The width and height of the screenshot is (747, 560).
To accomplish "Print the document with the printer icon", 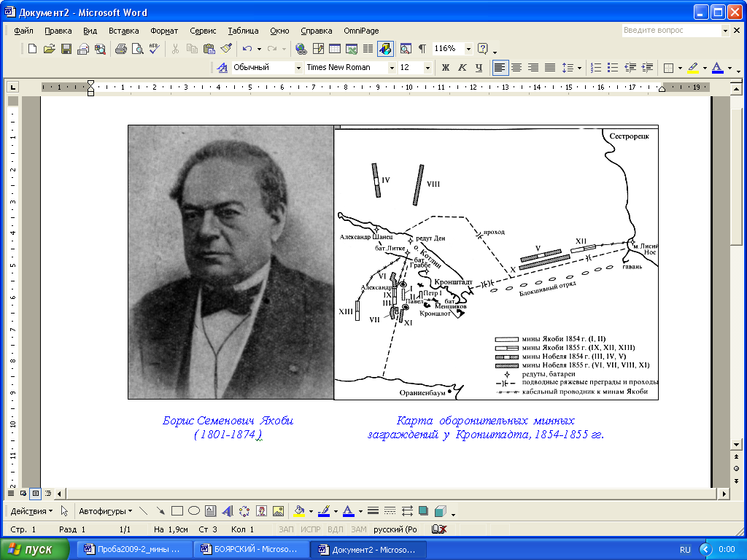I will tap(121, 49).
